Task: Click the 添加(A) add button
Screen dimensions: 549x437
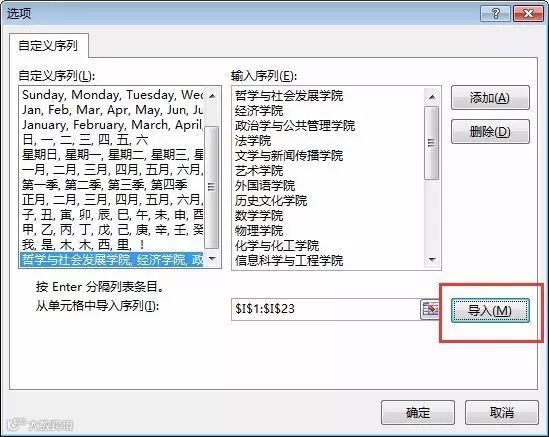Action: pos(490,98)
